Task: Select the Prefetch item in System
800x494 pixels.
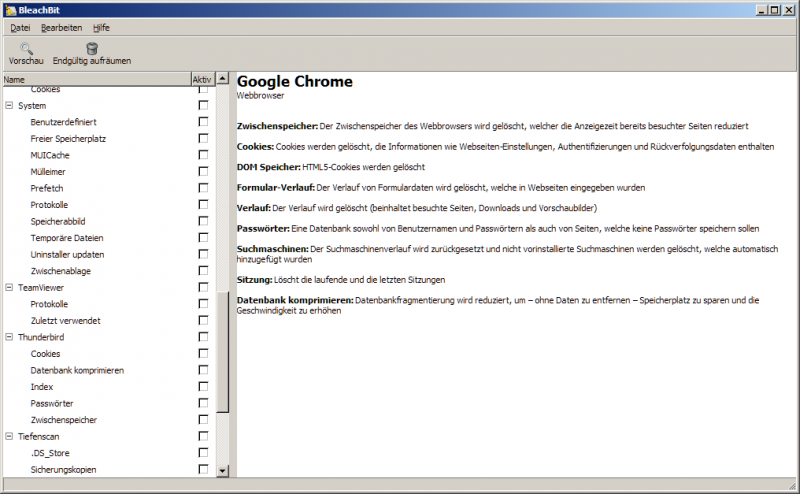Action: tap(47, 188)
